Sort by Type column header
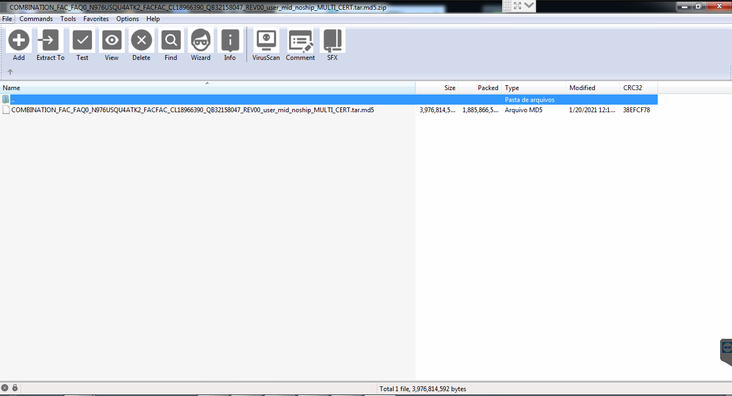 tap(534, 88)
